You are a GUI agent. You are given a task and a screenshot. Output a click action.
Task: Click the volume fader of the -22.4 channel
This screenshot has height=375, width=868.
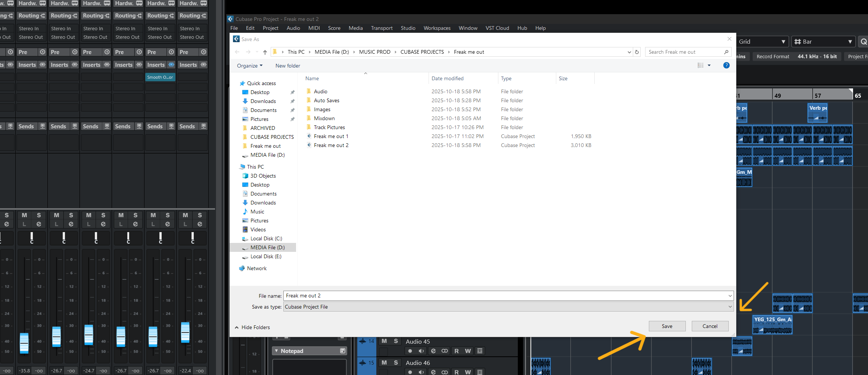click(x=185, y=332)
